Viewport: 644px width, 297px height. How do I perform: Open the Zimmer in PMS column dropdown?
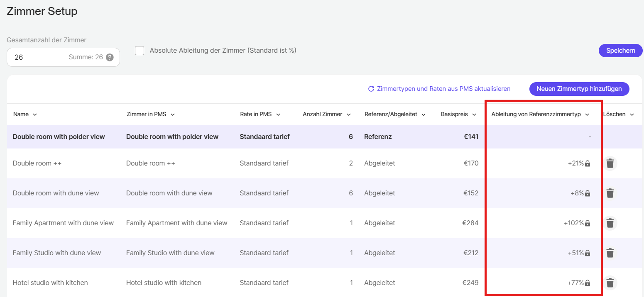(172, 114)
